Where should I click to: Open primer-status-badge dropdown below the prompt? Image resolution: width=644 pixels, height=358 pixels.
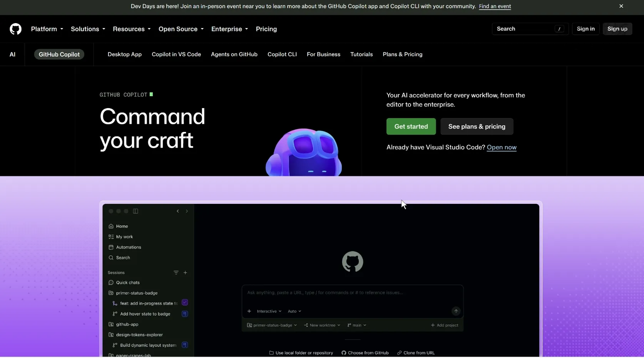272,325
